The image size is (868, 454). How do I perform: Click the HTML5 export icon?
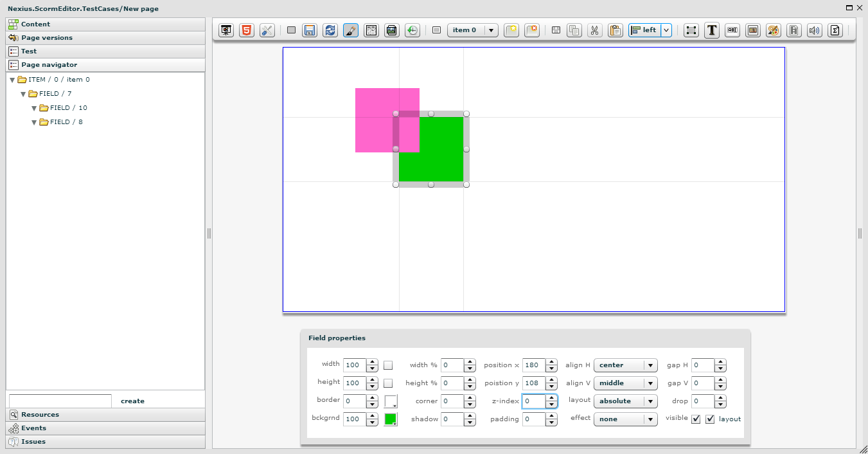coord(246,30)
